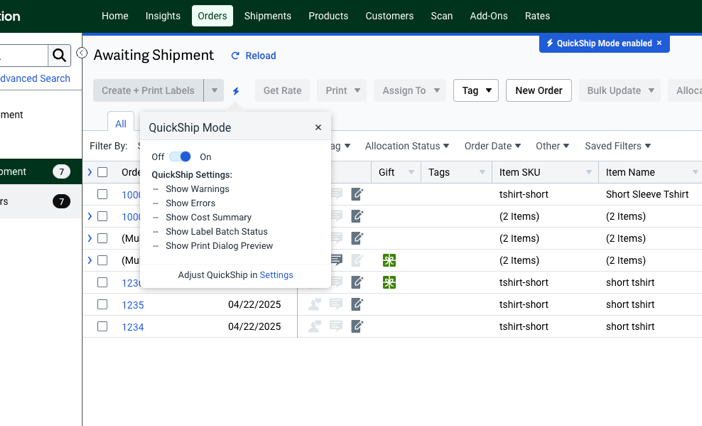The image size is (702, 426).
Task: Select the Orders menu item
Action: click(x=212, y=16)
